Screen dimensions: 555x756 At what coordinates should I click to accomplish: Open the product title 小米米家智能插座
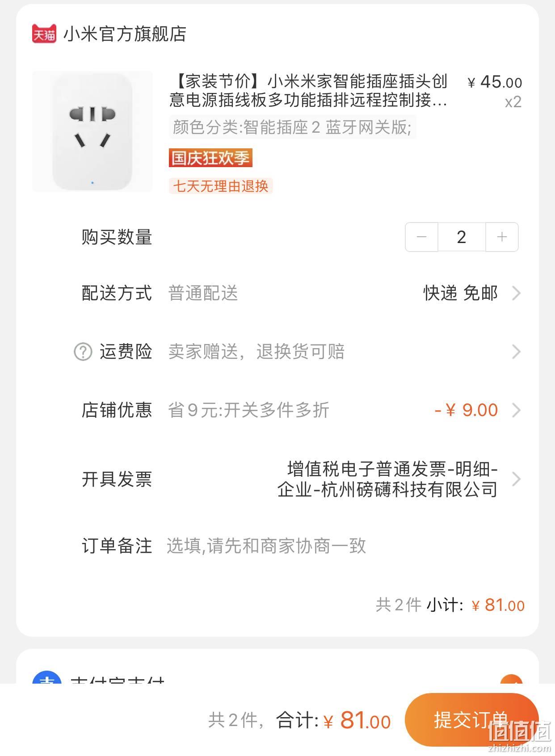[308, 91]
